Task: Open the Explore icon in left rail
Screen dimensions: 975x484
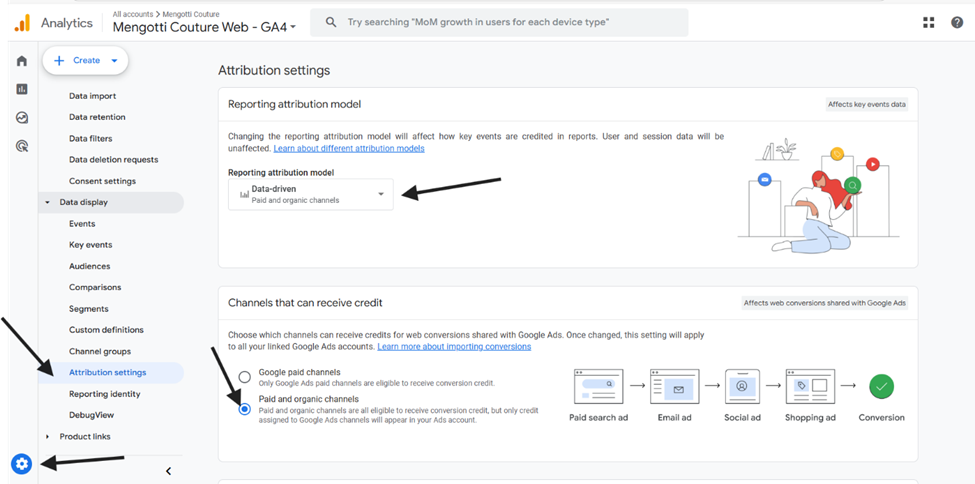Action: pos(22,118)
